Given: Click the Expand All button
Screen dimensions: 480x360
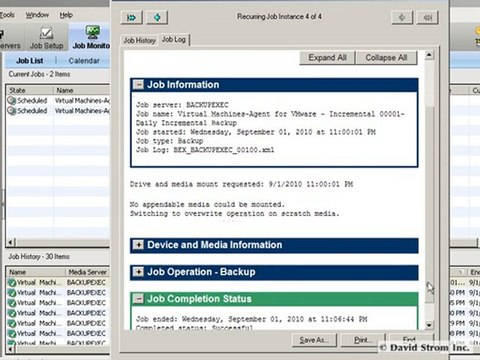Looking at the screenshot, I should (327, 58).
